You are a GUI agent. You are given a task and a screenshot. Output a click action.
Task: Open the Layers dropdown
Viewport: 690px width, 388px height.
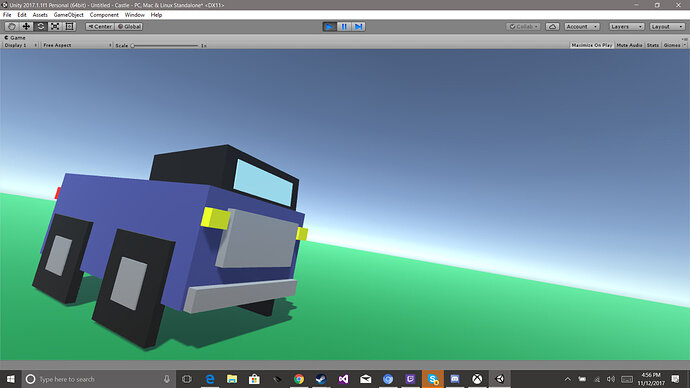627,27
